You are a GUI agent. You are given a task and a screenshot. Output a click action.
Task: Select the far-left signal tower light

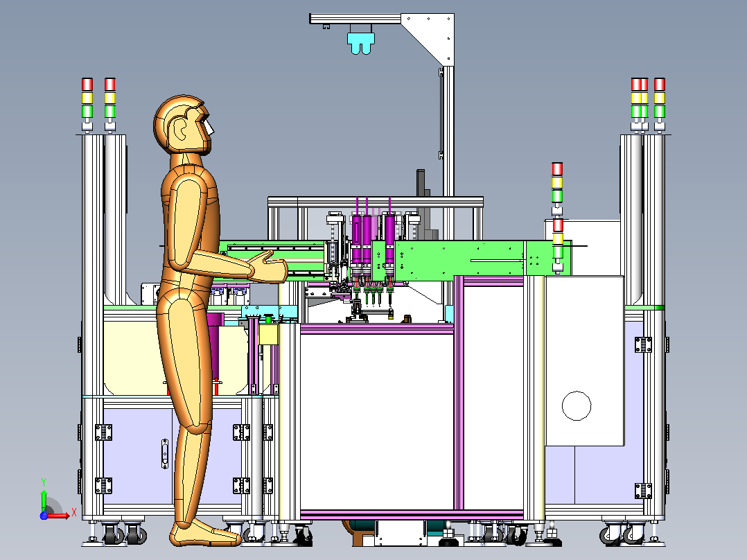click(87, 105)
